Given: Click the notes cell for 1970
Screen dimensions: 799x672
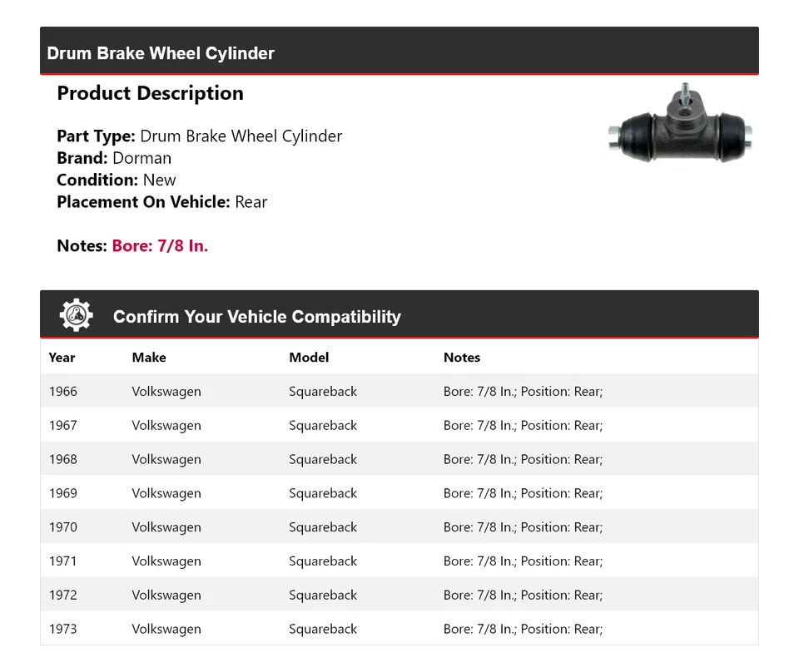Looking at the screenshot, I should 523,528.
